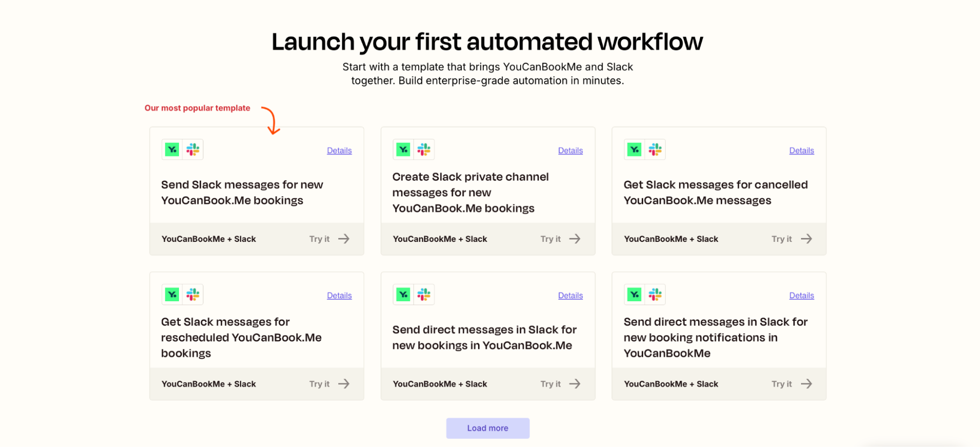The image size is (980, 447).
Task: Click 'Try it' on the booking notifications card
Action: 781,384
